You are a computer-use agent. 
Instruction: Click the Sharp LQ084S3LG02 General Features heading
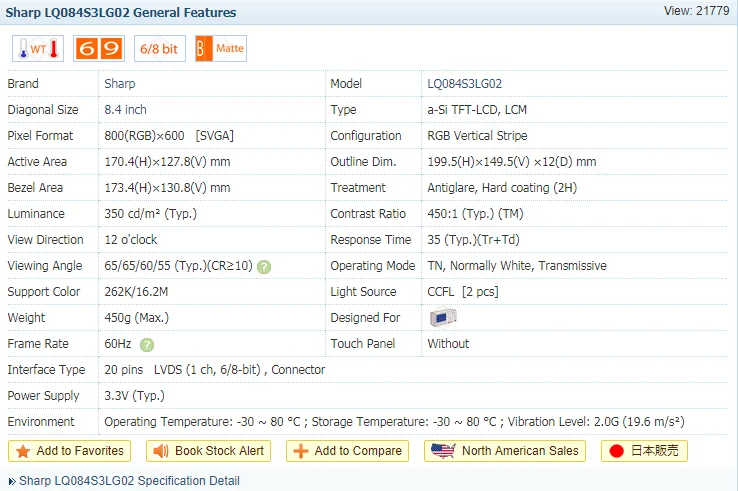[x=121, y=12]
